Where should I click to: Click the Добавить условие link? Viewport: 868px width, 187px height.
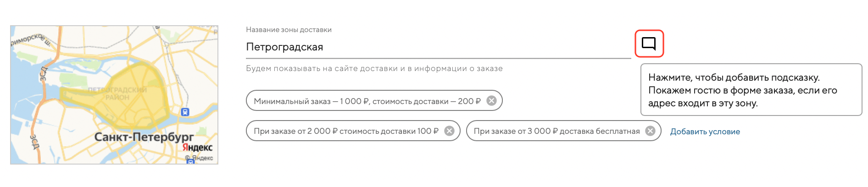tap(705, 132)
